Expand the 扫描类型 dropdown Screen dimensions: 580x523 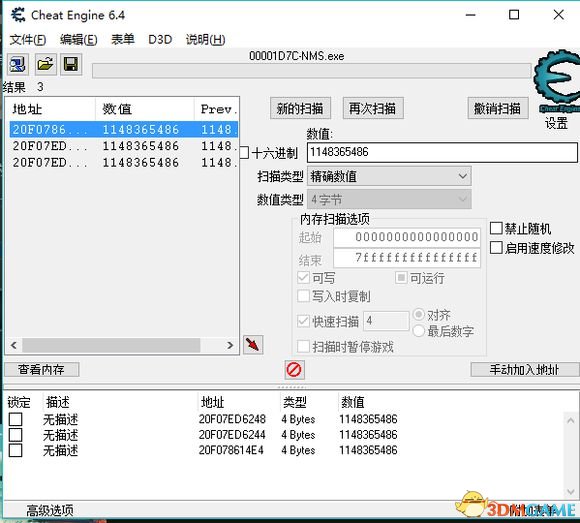(x=390, y=176)
